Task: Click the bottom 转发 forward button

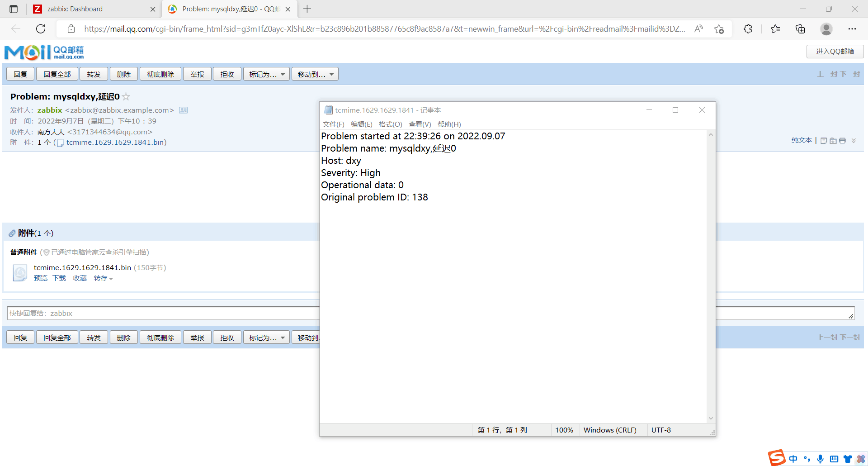Action: pos(94,338)
